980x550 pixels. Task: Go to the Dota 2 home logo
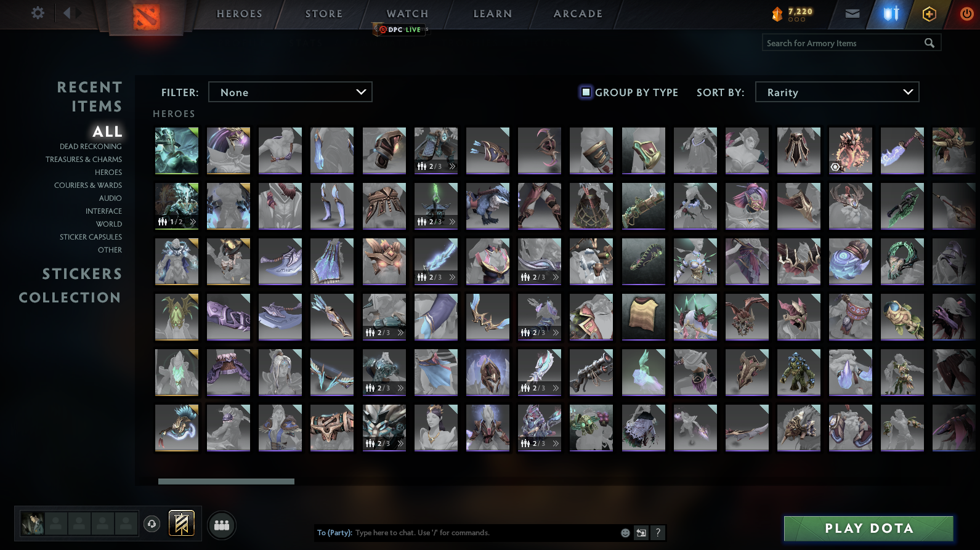point(147,17)
